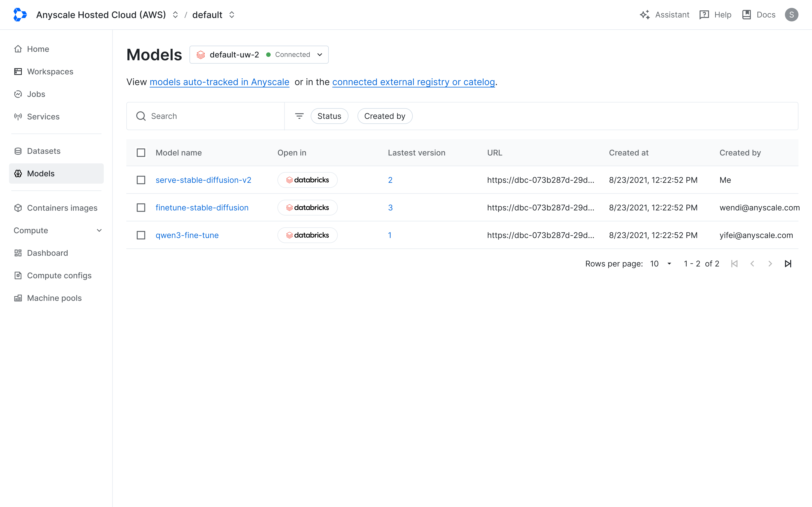The image size is (812, 507).
Task: Tick the qwen3-fine-tune row checkbox
Action: point(141,235)
